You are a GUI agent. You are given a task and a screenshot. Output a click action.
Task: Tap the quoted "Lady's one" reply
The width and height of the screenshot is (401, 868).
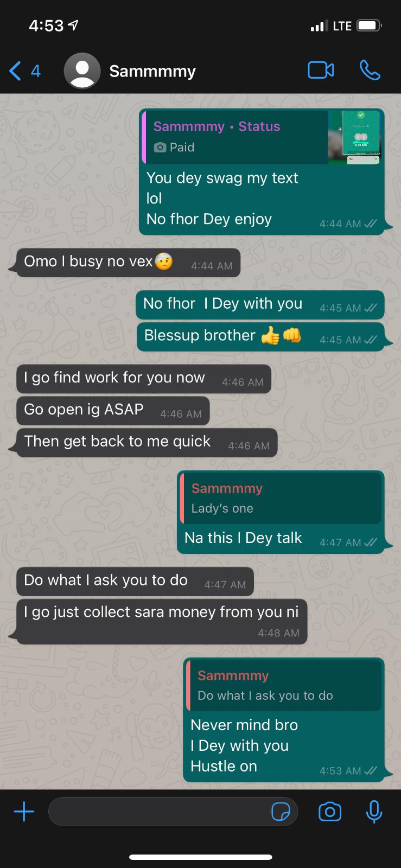[x=281, y=498]
